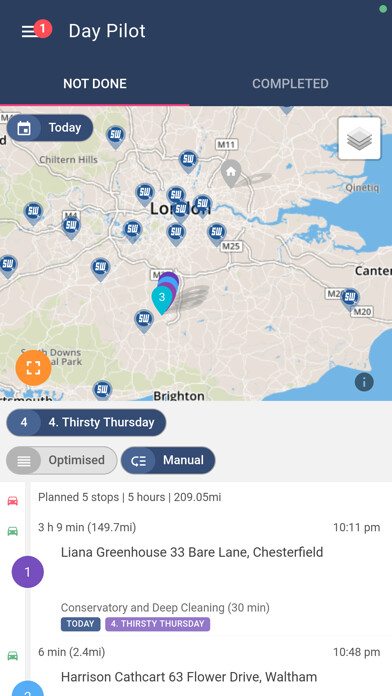The width and height of the screenshot is (392, 696).
Task: Switch route order to Manual
Action: (168, 460)
